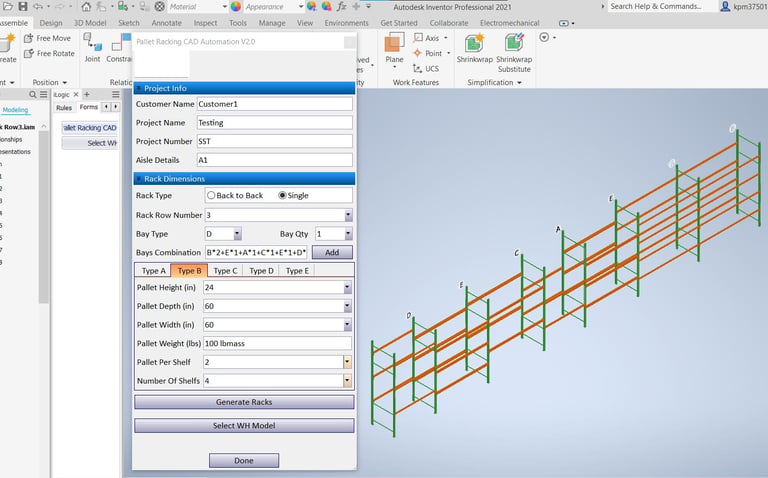
Task: Add a new browser tab with plus icon
Action: tap(87, 95)
